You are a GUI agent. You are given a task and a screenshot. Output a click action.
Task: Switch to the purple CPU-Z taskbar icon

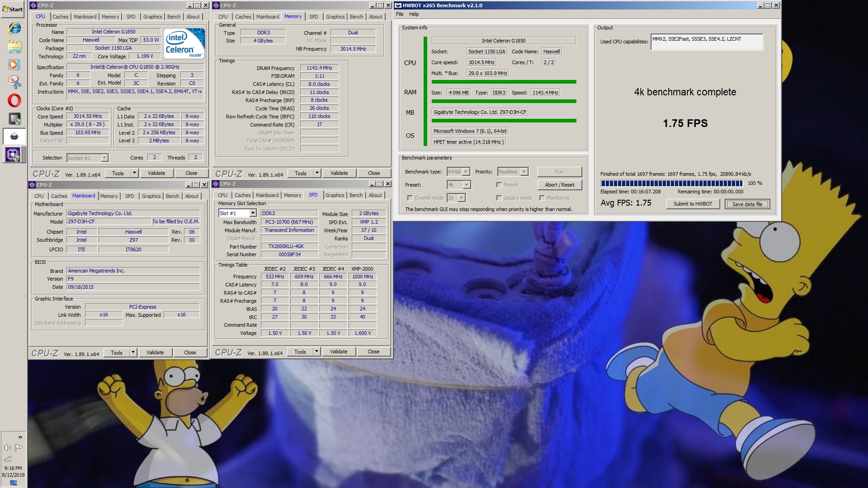(x=12, y=155)
